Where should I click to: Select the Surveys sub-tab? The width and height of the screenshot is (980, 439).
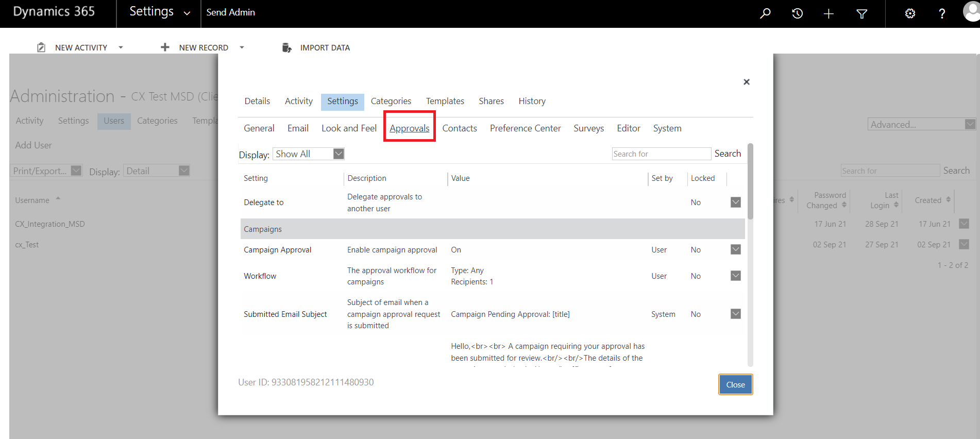(588, 128)
